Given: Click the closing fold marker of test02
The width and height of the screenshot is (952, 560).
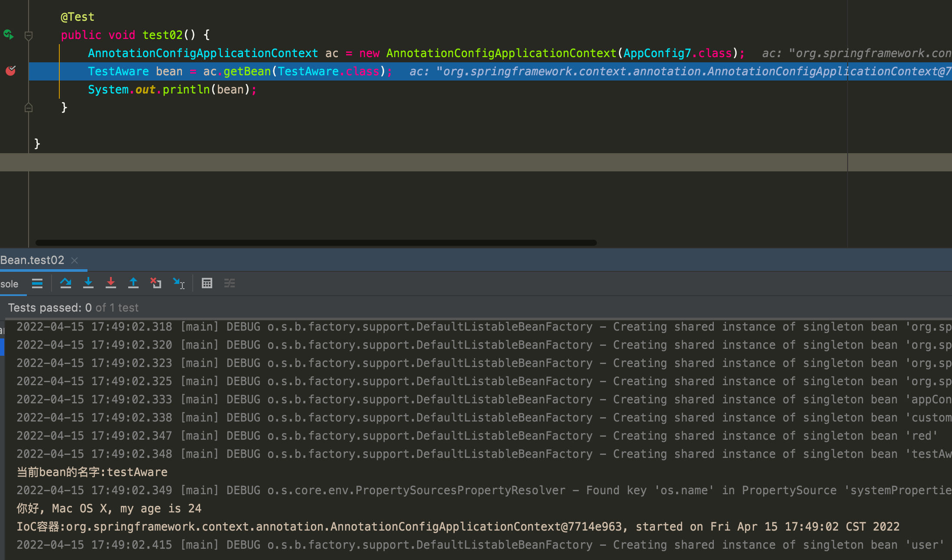Looking at the screenshot, I should pyautogui.click(x=29, y=107).
